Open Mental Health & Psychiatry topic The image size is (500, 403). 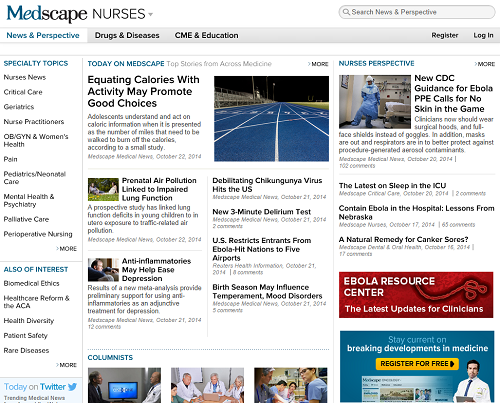pos(29,200)
